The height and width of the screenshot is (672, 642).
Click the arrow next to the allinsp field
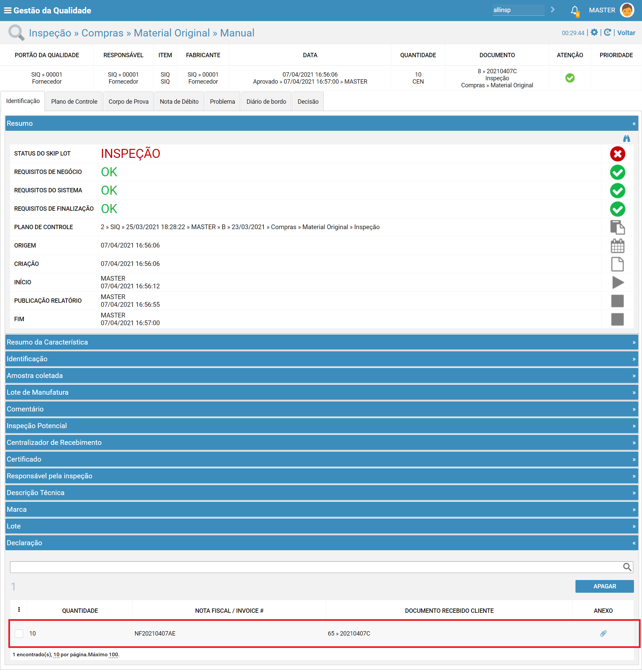click(x=553, y=10)
